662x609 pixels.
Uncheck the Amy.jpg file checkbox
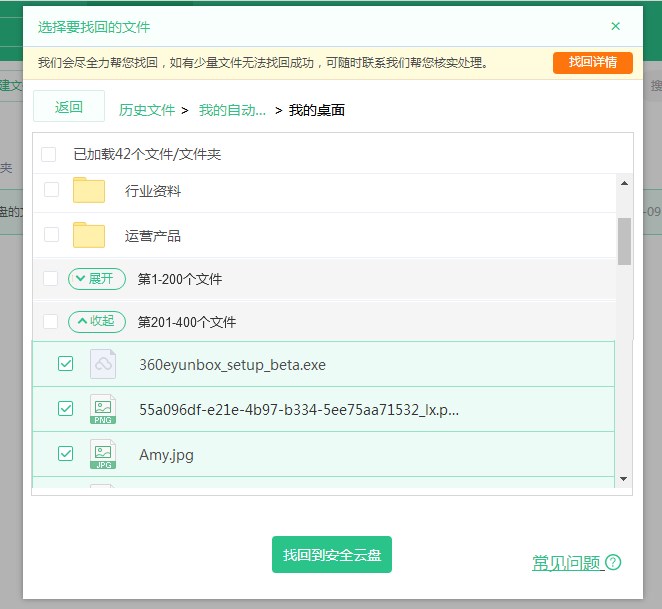66,454
